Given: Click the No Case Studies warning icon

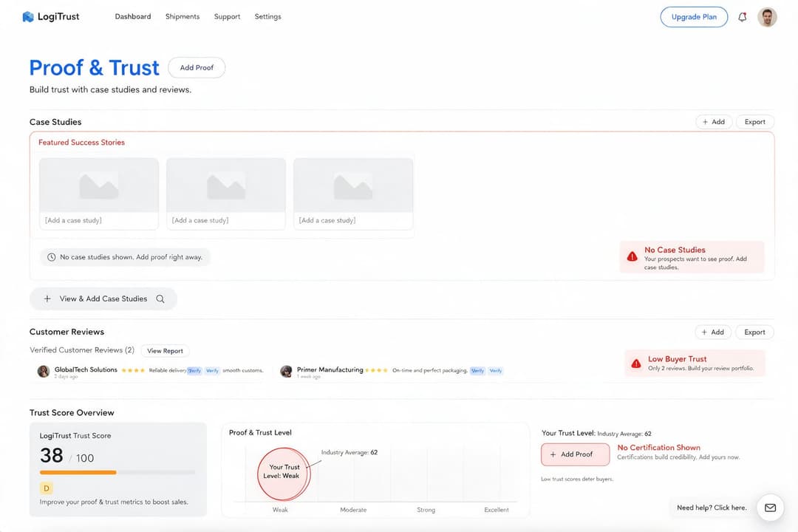Looking at the screenshot, I should [x=632, y=256].
